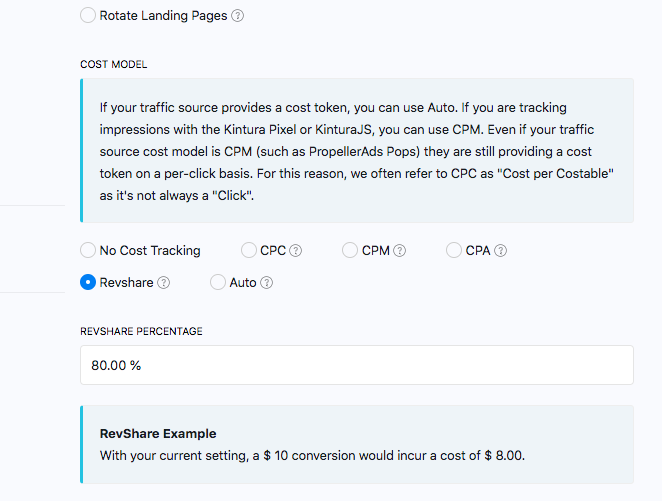
Task: Click the Revshare Percentage input field
Action: tap(356, 365)
